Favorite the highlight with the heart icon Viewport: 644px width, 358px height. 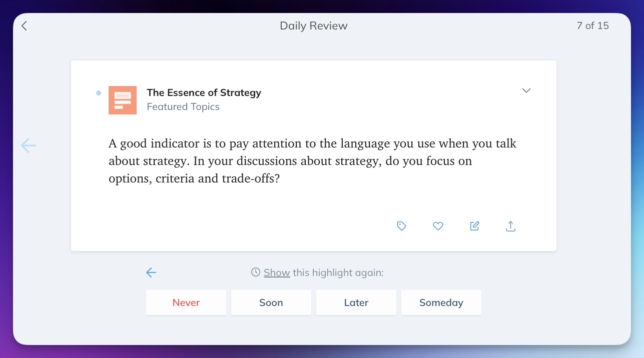tap(438, 226)
